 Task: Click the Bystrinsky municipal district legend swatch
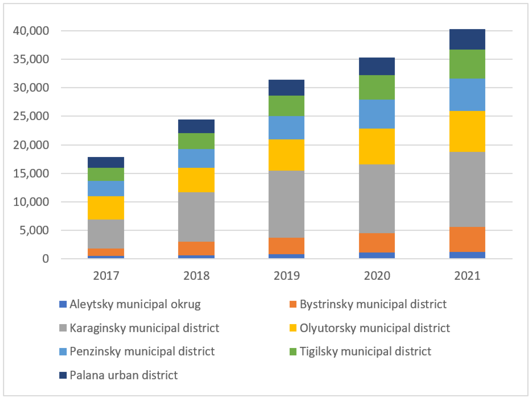pos(293,304)
